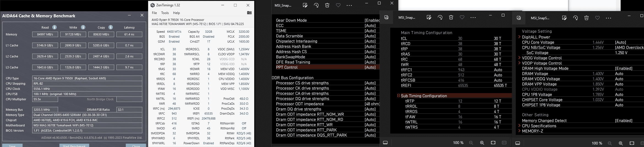Fit image to window in the Voltage Setting Photos window
644x147 pixels.
(632, 143)
